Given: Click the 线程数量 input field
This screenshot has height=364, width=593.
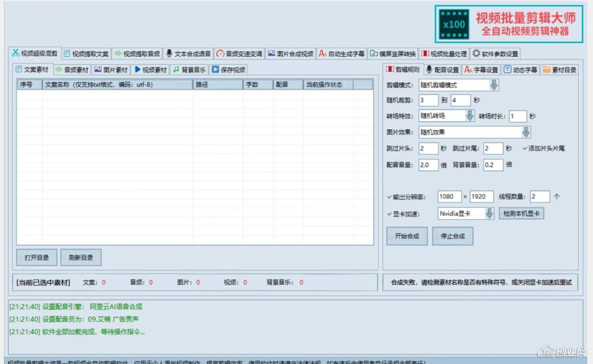Looking at the screenshot, I should (540, 197).
